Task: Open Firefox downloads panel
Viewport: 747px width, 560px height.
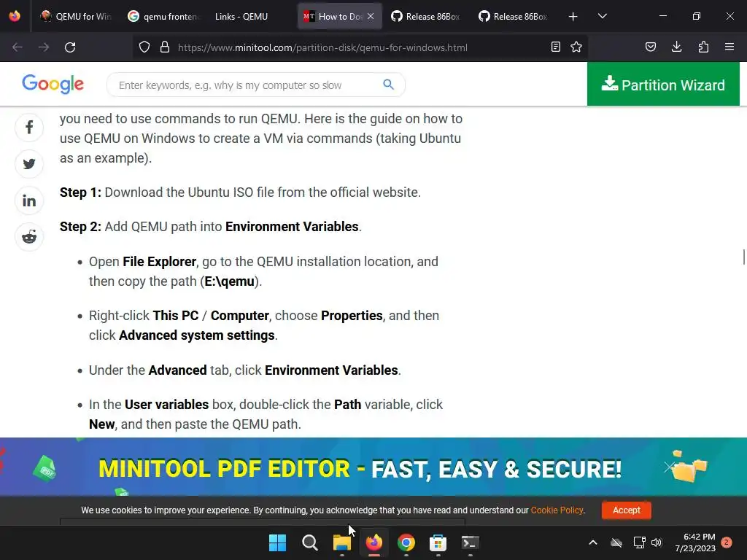Action: [676, 47]
